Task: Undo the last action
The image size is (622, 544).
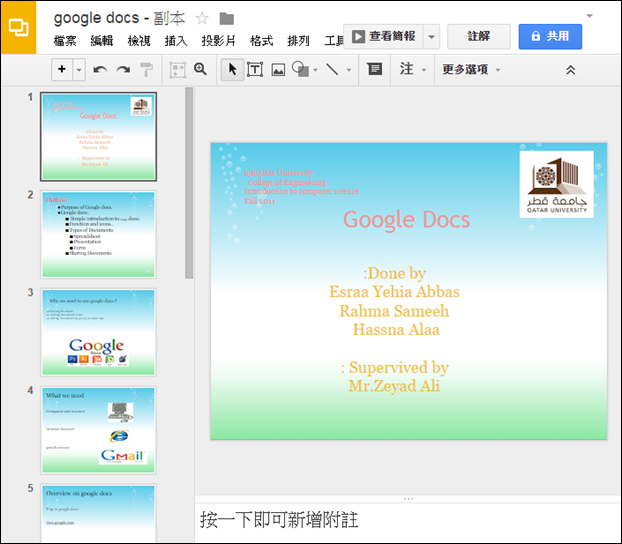Action: (x=100, y=70)
